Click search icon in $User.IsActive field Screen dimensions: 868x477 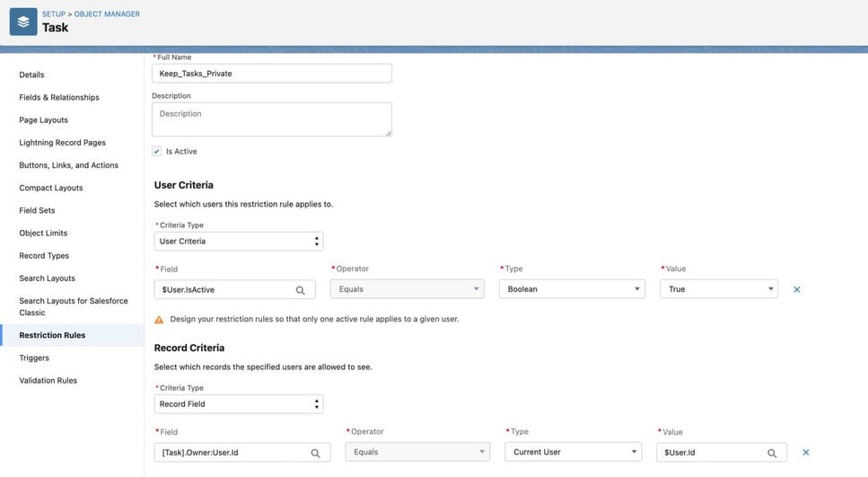click(301, 290)
